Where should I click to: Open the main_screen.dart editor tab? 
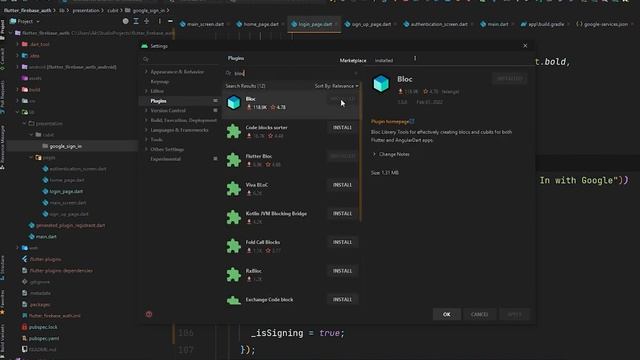[x=204, y=24]
